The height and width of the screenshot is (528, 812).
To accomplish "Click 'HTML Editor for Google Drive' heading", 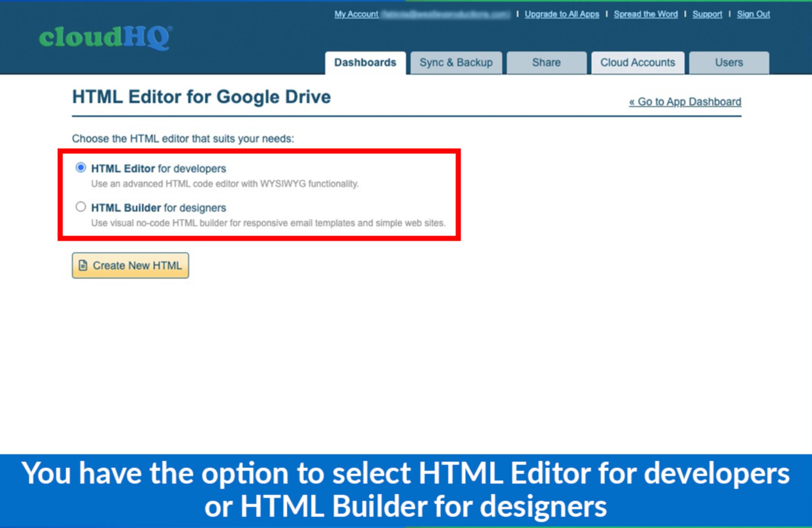I will [x=201, y=97].
